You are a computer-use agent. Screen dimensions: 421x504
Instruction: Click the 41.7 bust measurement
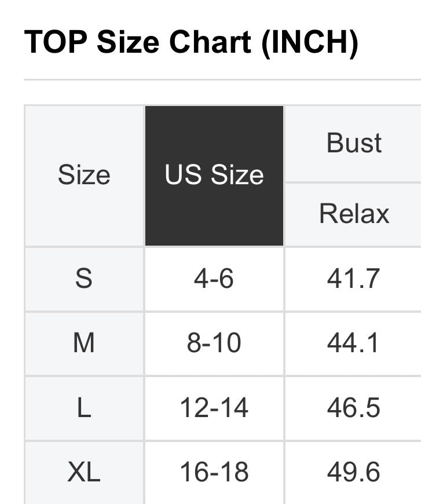click(x=353, y=279)
